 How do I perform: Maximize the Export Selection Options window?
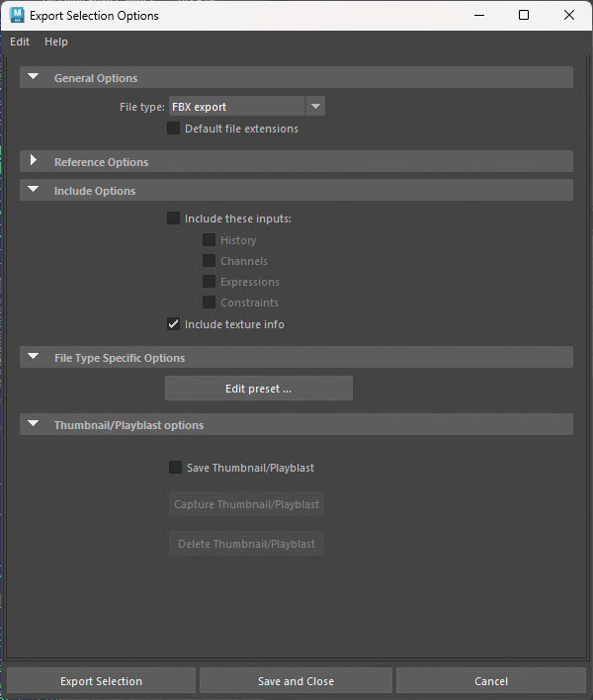(524, 15)
